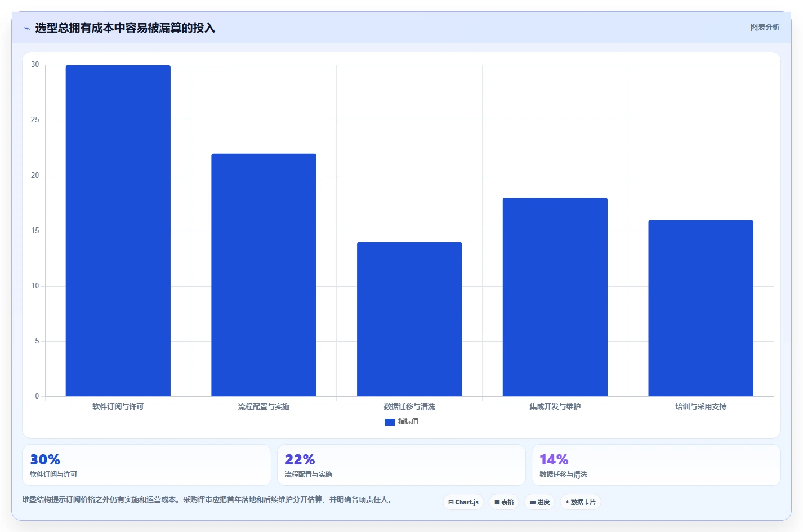Image resolution: width=803 pixels, height=532 pixels.
Task: Select the 软件订阅与许可 bar
Action: pyautogui.click(x=118, y=231)
